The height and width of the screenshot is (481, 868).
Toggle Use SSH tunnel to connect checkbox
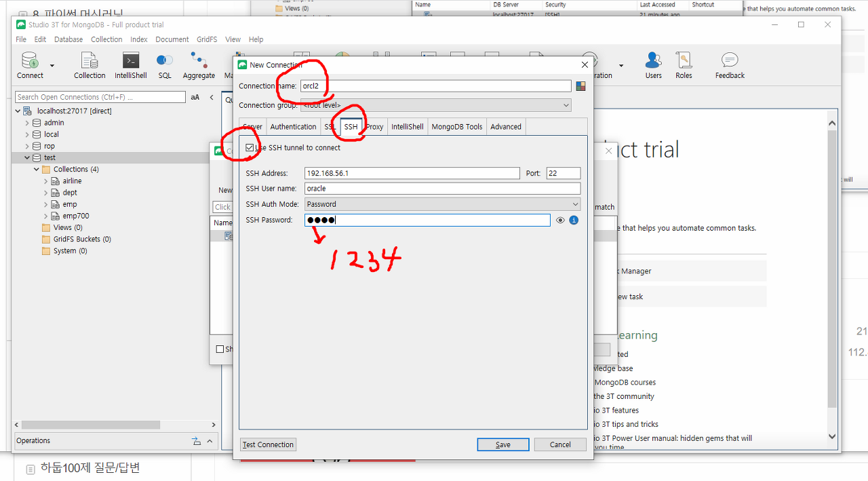(250, 147)
